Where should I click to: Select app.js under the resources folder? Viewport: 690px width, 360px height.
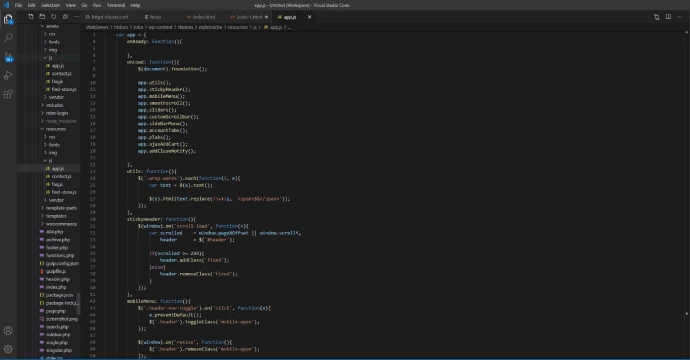[x=58, y=169]
